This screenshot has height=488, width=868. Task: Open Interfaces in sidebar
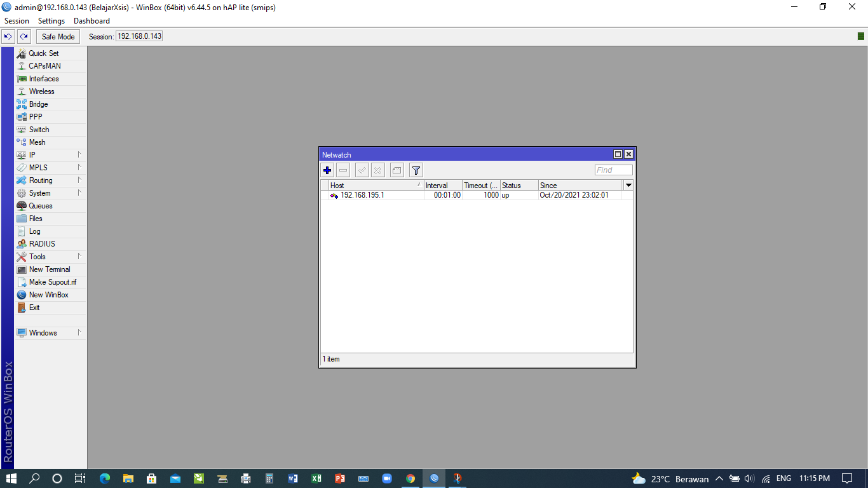(50, 79)
